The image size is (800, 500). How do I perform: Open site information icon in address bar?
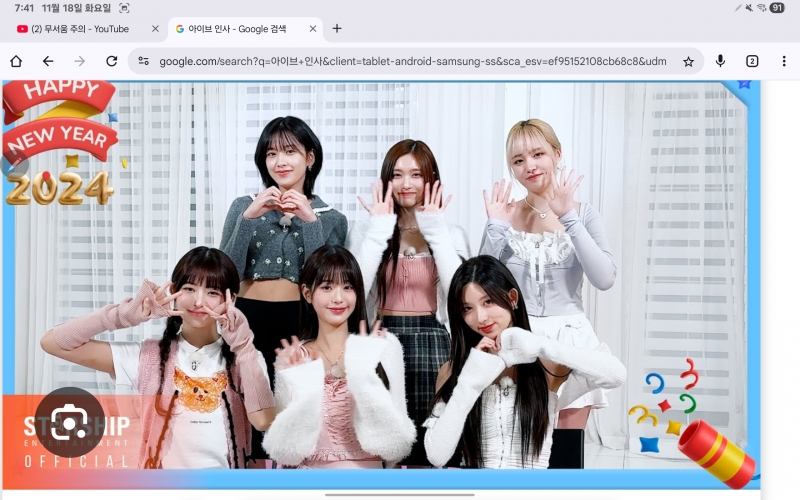coord(144,61)
